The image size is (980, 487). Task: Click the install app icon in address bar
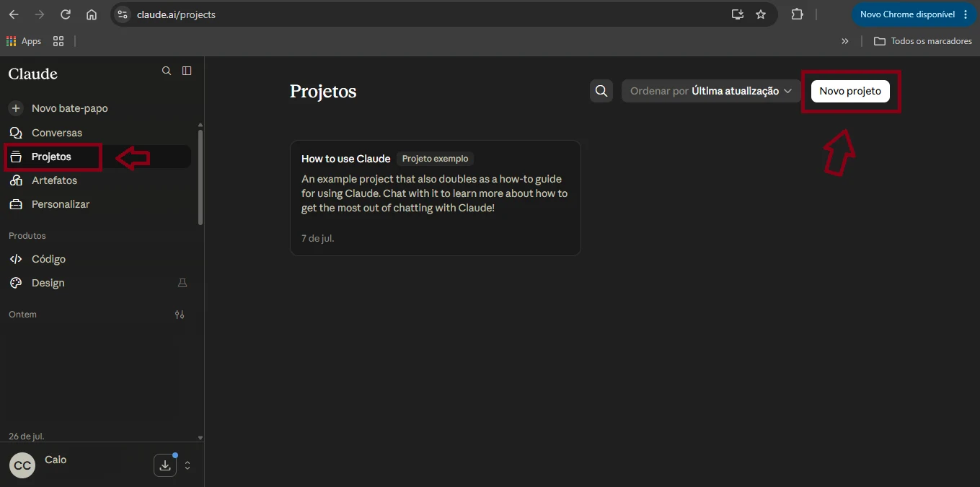[x=737, y=14]
